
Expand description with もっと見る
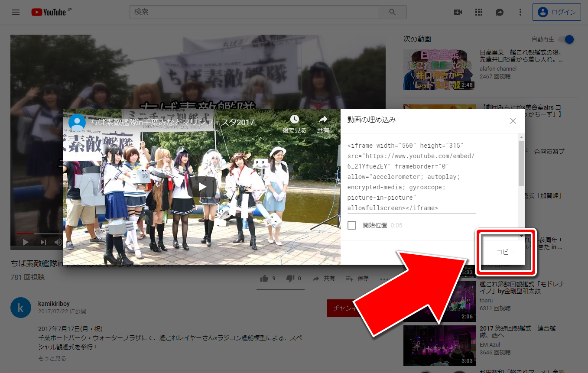52,358
